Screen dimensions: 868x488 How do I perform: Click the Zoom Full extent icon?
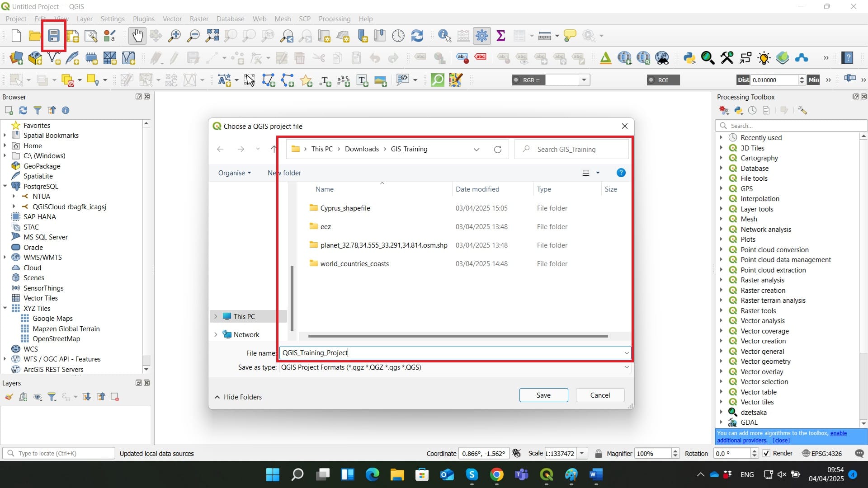[212, 36]
